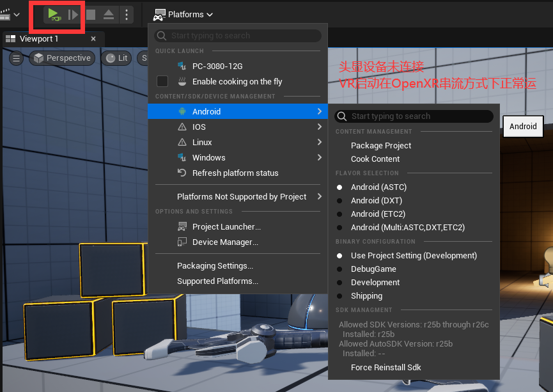Screen dimensions: 553x392
Task: Open the Windows platform submenu
Action: 238,157
